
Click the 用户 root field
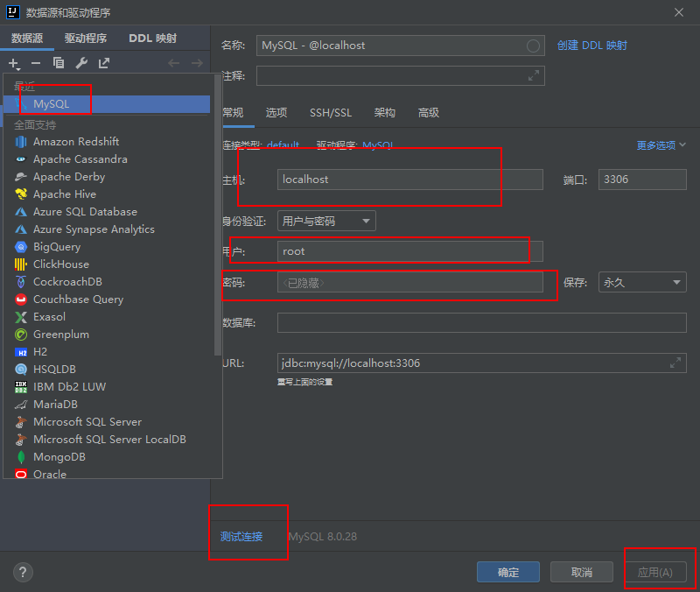click(410, 251)
